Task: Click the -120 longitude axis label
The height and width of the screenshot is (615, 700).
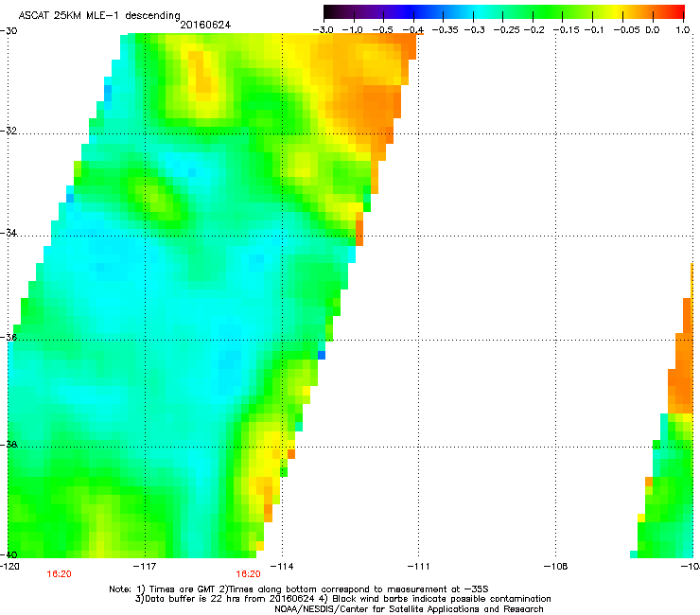Action: (9, 567)
